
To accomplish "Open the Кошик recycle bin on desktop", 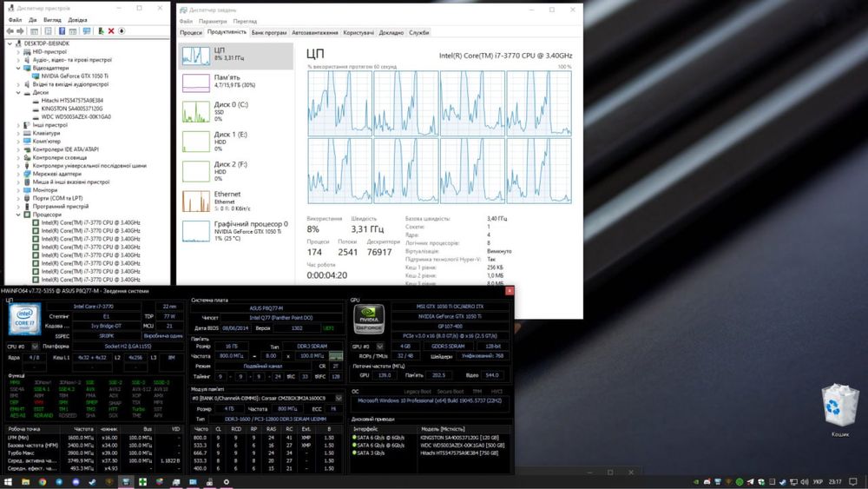I will coord(839,410).
